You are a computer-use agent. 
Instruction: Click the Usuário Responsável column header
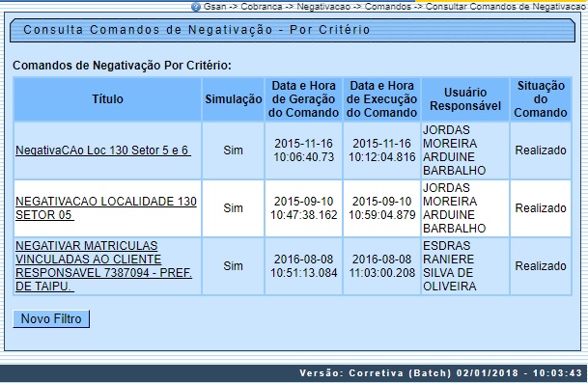click(465, 99)
